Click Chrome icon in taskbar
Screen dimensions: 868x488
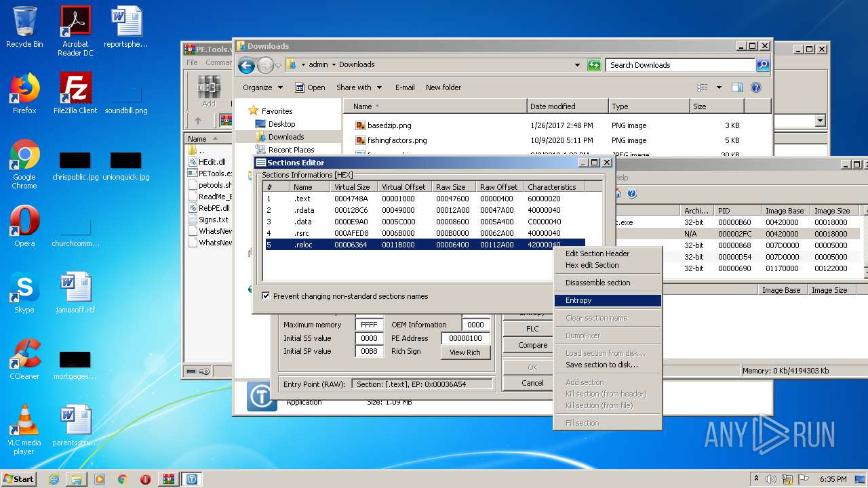pyautogui.click(x=123, y=479)
